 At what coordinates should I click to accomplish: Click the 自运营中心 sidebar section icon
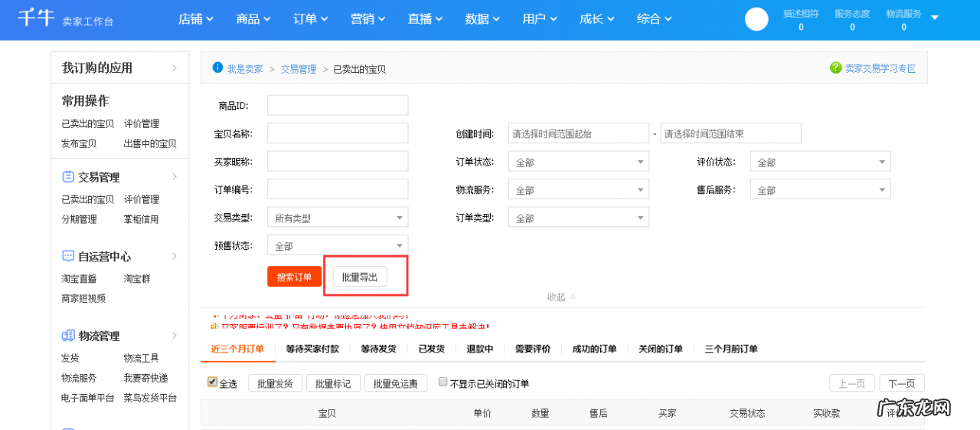pos(68,256)
